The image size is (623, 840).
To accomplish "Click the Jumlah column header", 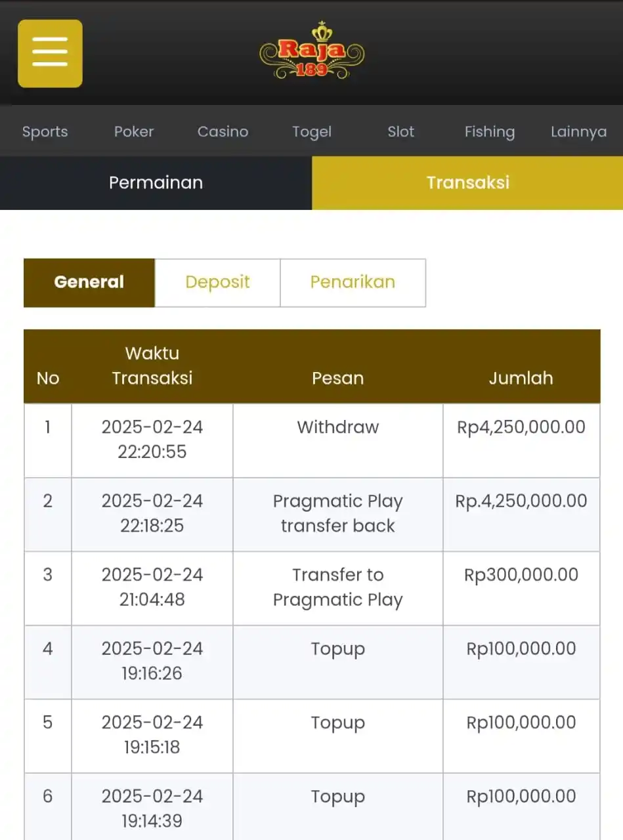I will click(521, 377).
